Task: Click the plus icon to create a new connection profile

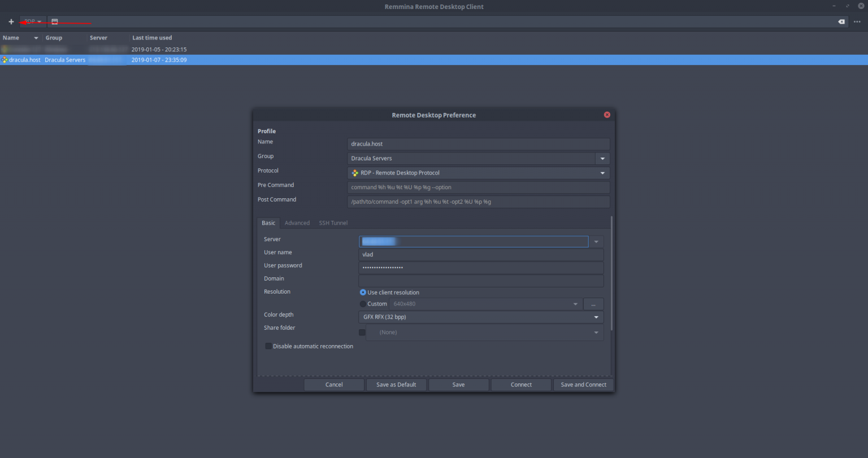Action: click(x=10, y=21)
